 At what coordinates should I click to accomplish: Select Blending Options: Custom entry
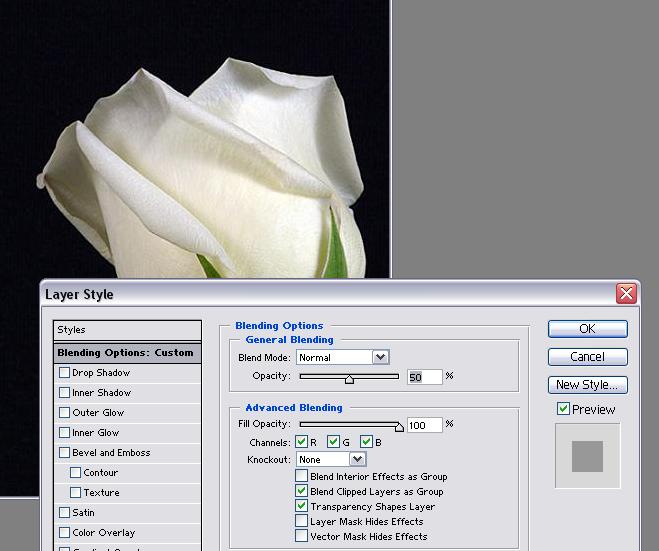coord(127,353)
